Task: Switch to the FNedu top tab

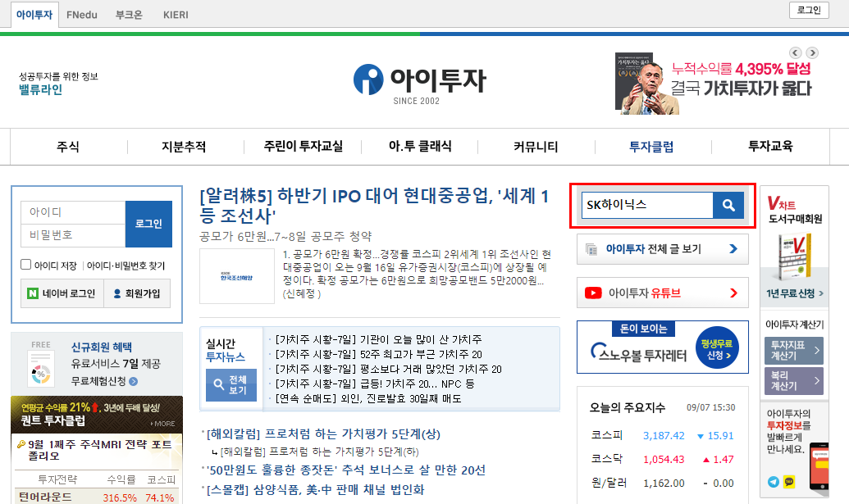Action: [82, 15]
